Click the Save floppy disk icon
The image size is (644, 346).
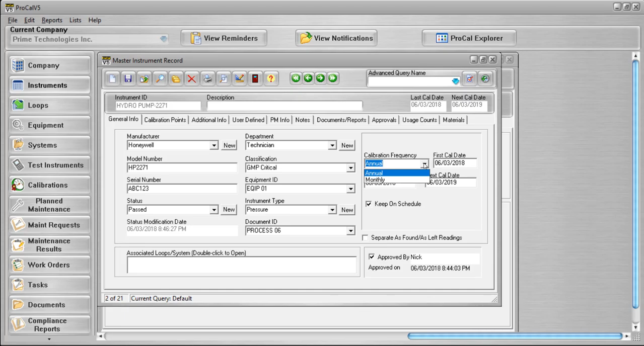128,78
